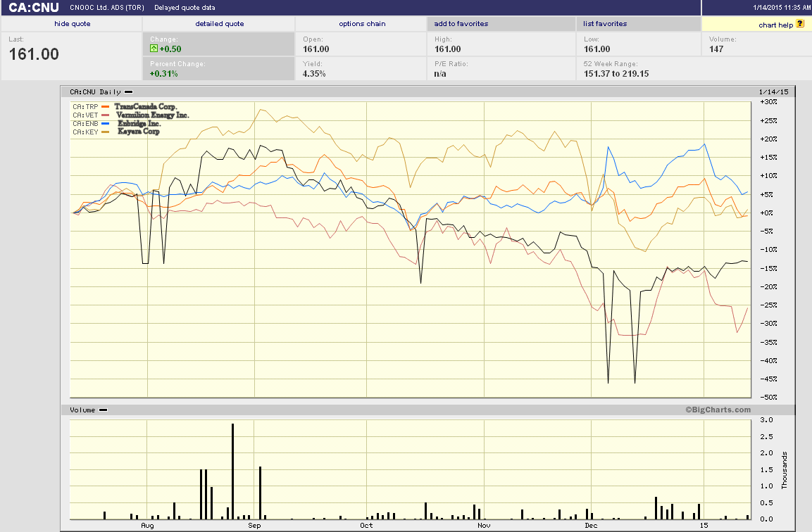Viewport: 812px width, 532px height.
Task: Click the Open value 161.00
Action: tap(316, 49)
